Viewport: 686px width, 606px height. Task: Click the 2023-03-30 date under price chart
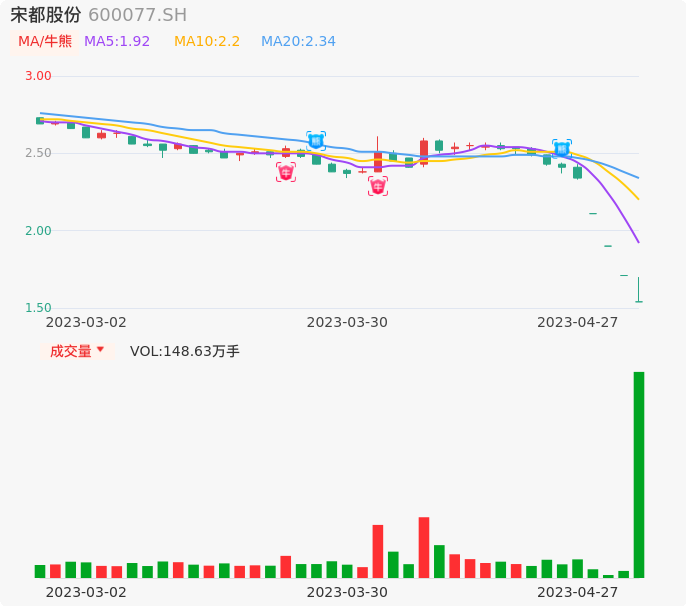(347, 322)
